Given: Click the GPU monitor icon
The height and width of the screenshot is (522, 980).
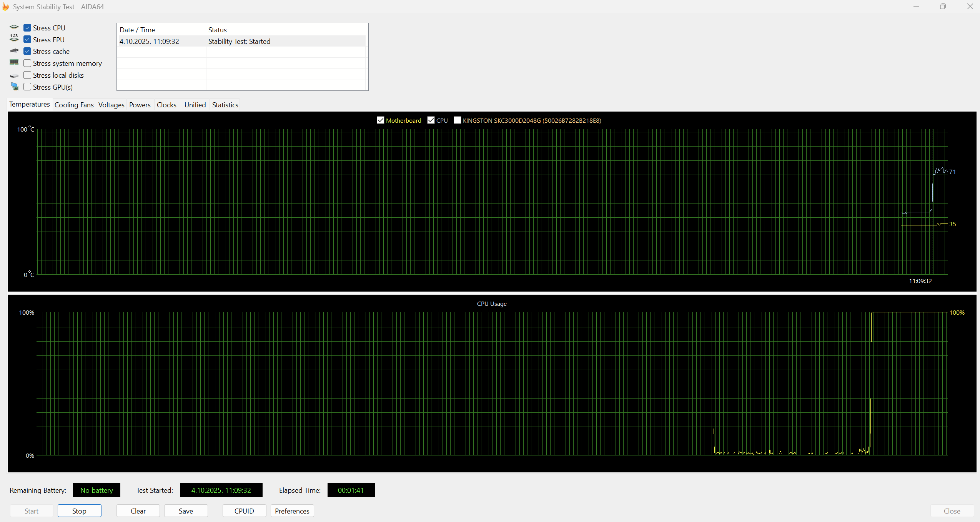Looking at the screenshot, I should [x=15, y=87].
